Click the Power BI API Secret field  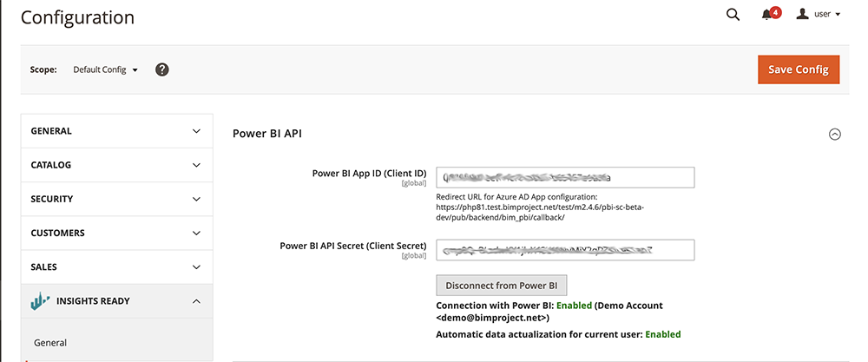[565, 250]
